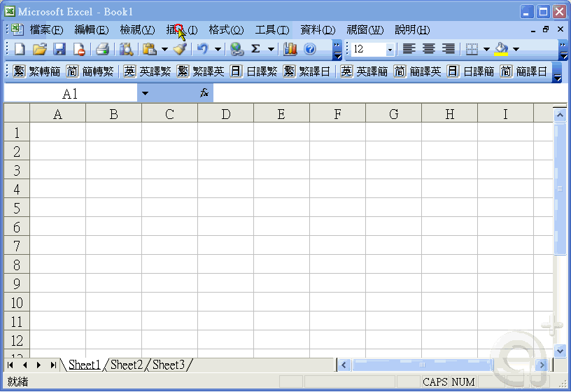This screenshot has height=392, width=571.
Task: Open the Paste options dropdown arrow
Action: (164, 49)
